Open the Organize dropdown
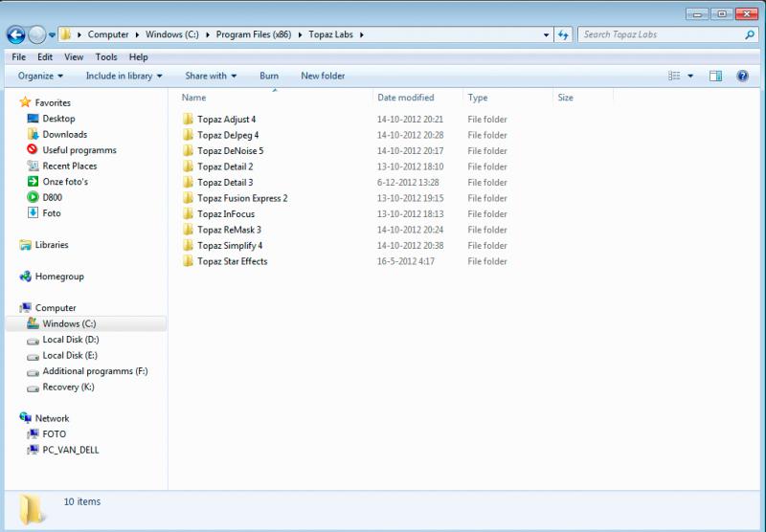Image resolution: width=766 pixels, height=532 pixels. 40,76
